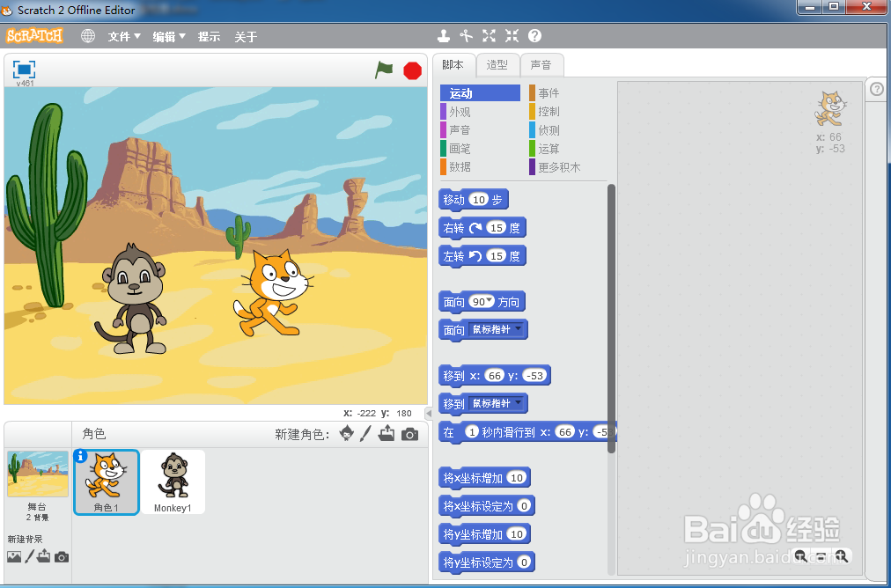Select the 角色1 cat sprite thumbnail
This screenshot has width=891, height=588.
[107, 481]
